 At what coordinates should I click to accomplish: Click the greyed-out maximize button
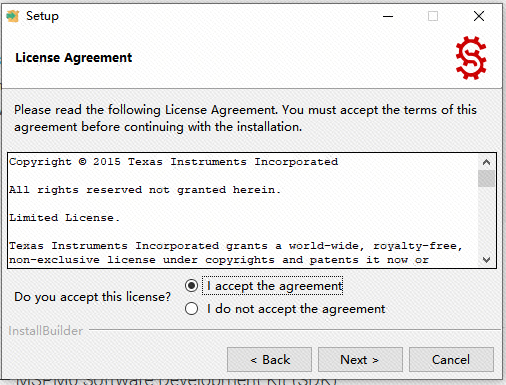point(433,16)
